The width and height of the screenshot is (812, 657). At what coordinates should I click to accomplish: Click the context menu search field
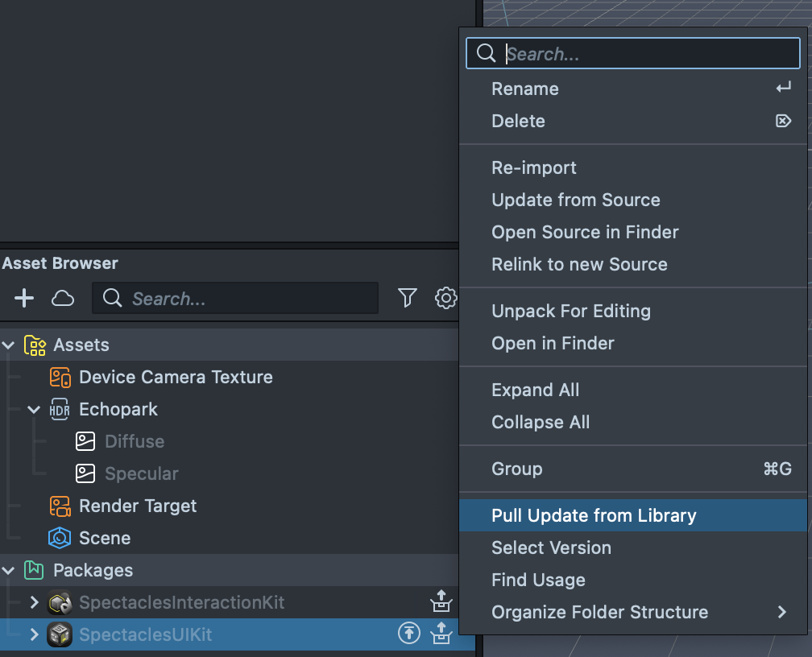[x=644, y=54]
